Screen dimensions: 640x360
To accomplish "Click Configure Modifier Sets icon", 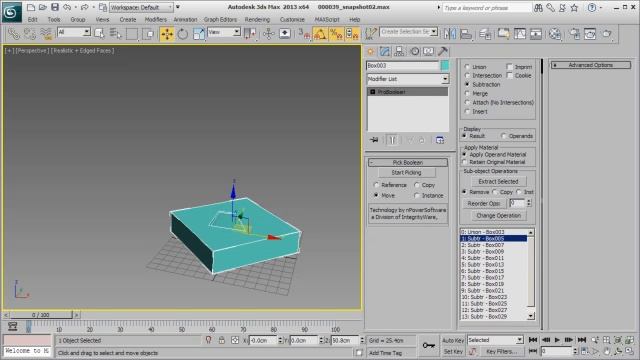I will (x=440, y=140).
